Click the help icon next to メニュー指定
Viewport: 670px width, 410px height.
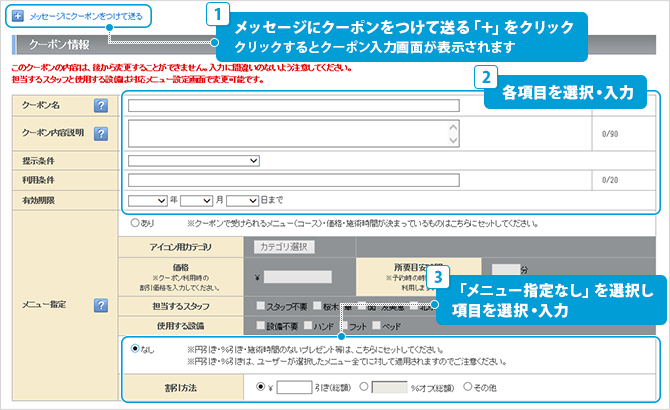click(x=101, y=304)
